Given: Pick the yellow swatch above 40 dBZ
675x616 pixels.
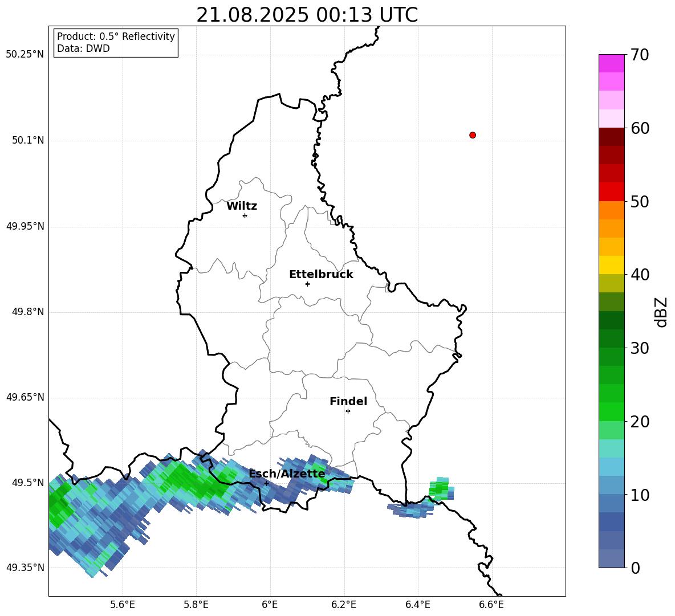Looking at the screenshot, I should click(x=611, y=265).
